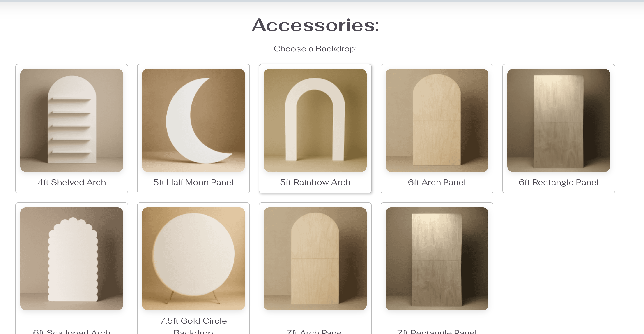The image size is (644, 334).
Task: Click the "6ft Scalloped Arch" caption
Action: (x=71, y=332)
